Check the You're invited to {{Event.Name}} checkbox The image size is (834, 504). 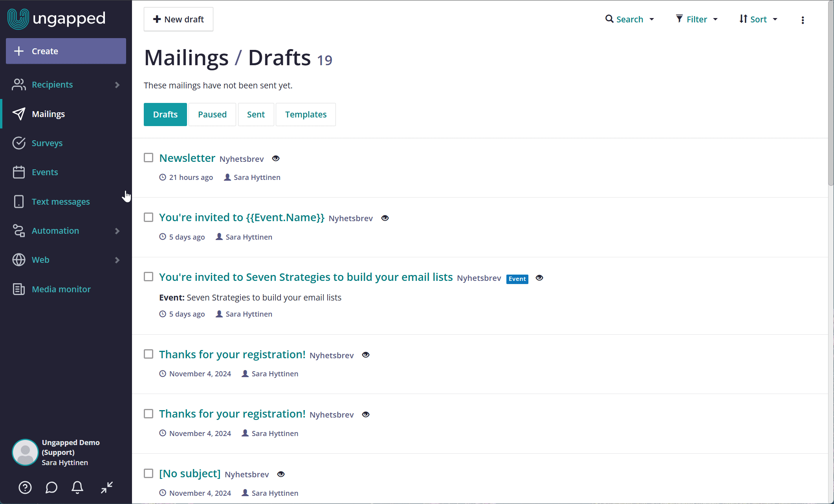click(148, 217)
